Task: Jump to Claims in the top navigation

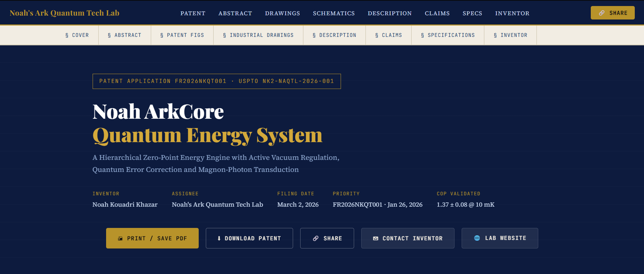Action: tap(437, 13)
